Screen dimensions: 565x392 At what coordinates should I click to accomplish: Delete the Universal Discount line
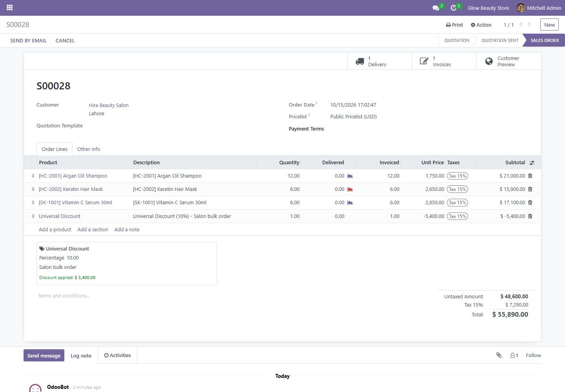530,216
